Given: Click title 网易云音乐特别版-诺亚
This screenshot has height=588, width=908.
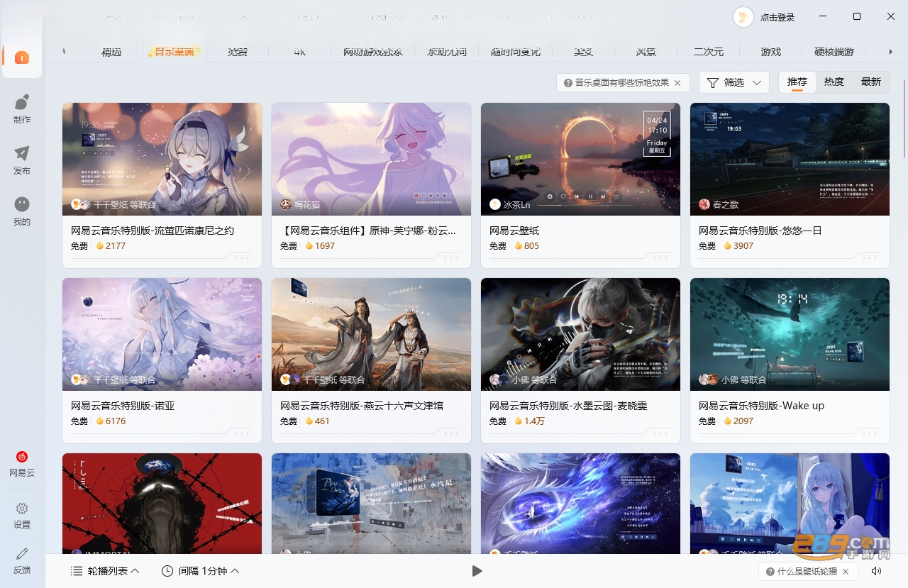Looking at the screenshot, I should 123,406.
